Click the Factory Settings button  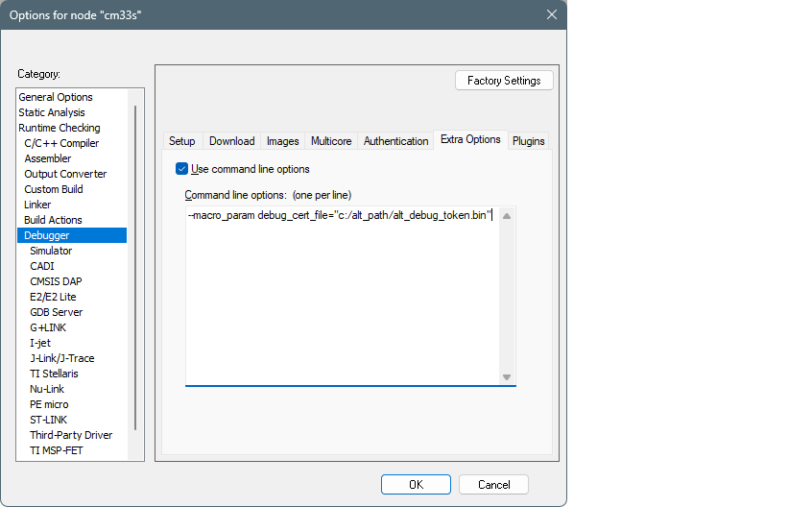pos(504,81)
